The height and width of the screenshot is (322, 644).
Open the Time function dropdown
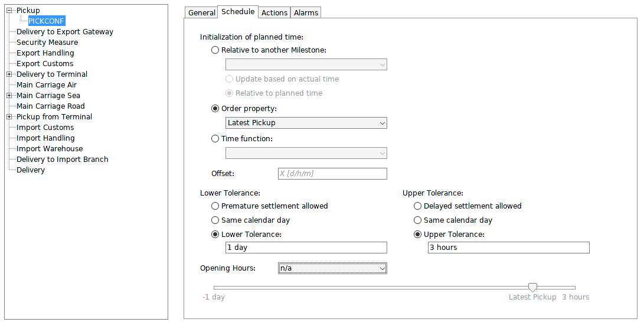coord(306,154)
